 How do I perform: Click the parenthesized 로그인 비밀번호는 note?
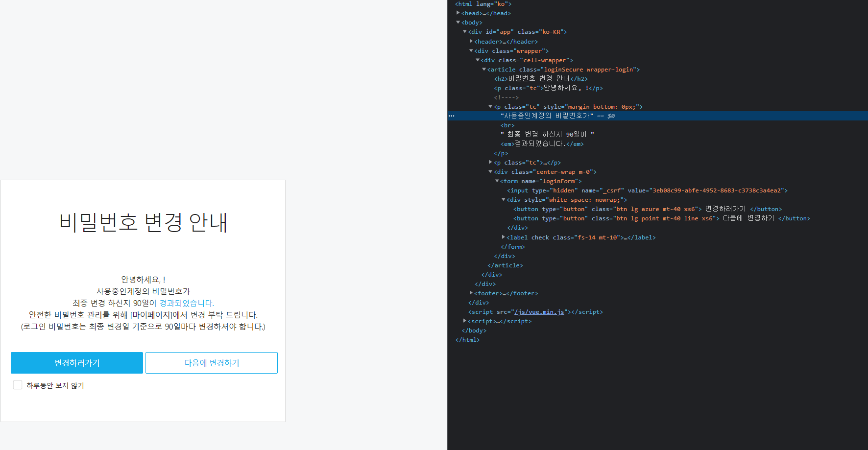pos(143,327)
